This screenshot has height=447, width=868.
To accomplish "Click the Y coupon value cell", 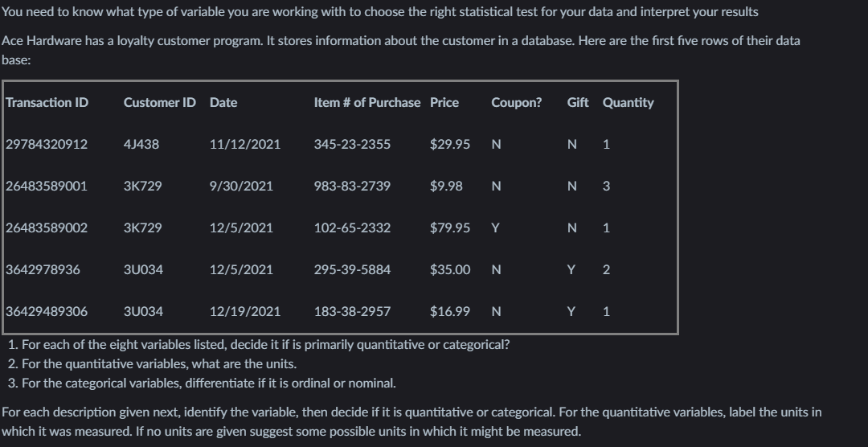I will pos(496,228).
